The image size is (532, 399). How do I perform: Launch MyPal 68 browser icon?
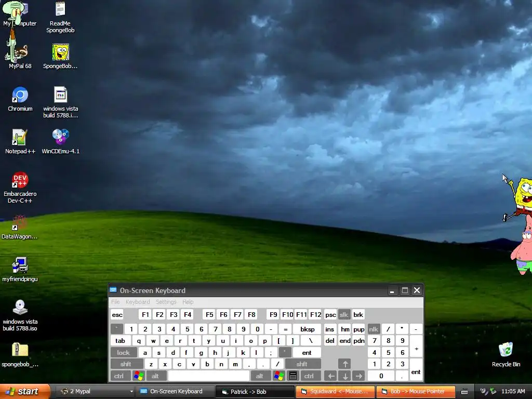point(20,56)
